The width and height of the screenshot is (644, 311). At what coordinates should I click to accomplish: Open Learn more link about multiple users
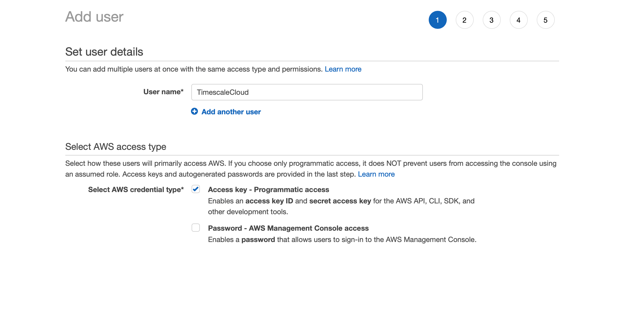click(x=343, y=69)
